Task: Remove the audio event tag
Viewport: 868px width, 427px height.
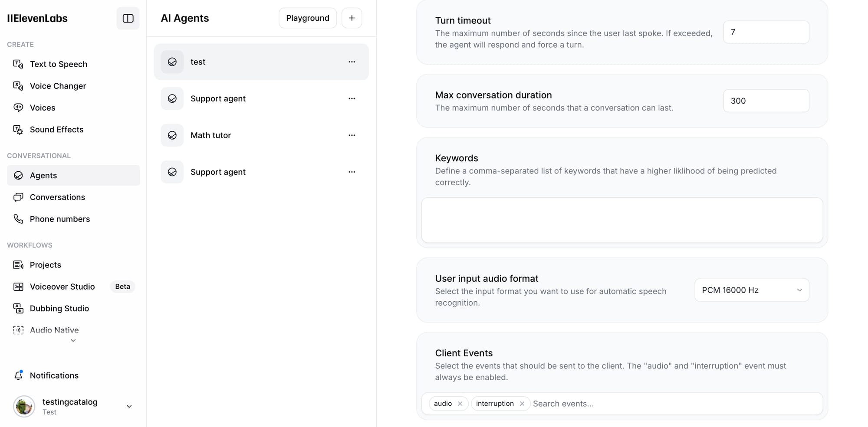Action: (460, 404)
